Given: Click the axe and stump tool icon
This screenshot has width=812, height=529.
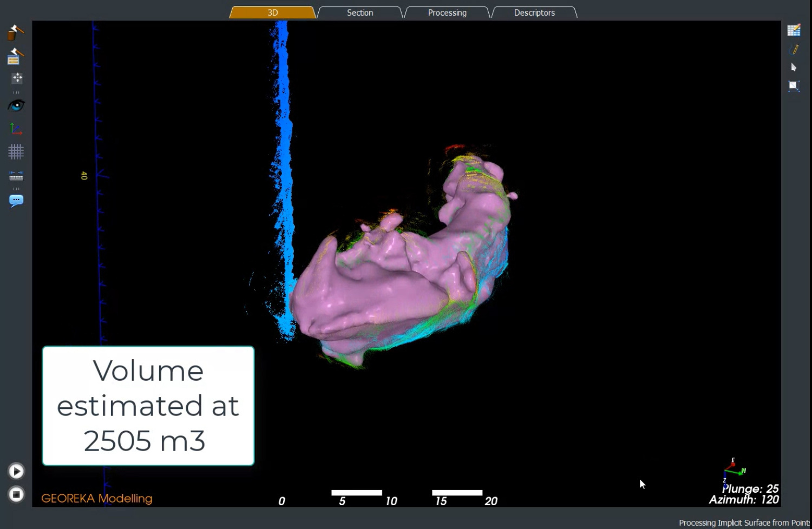Looking at the screenshot, I should point(15,32).
